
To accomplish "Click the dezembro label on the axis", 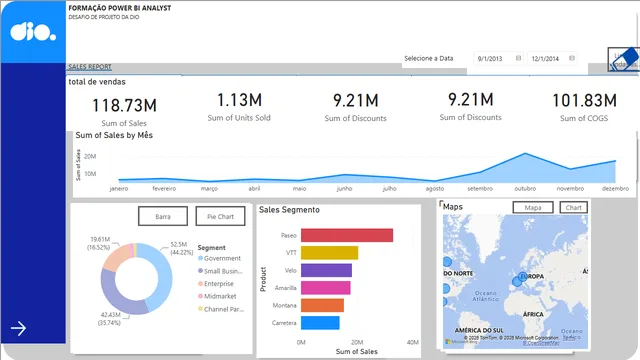I will point(615,189).
